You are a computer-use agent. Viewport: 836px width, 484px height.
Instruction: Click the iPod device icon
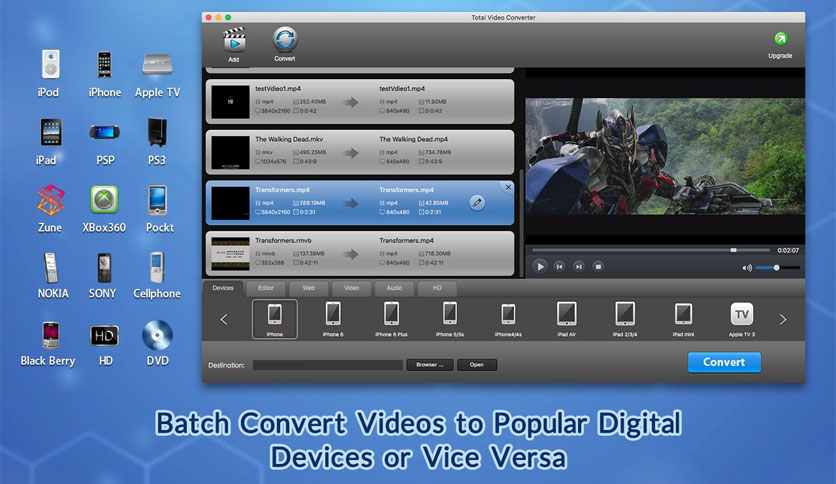click(51, 64)
